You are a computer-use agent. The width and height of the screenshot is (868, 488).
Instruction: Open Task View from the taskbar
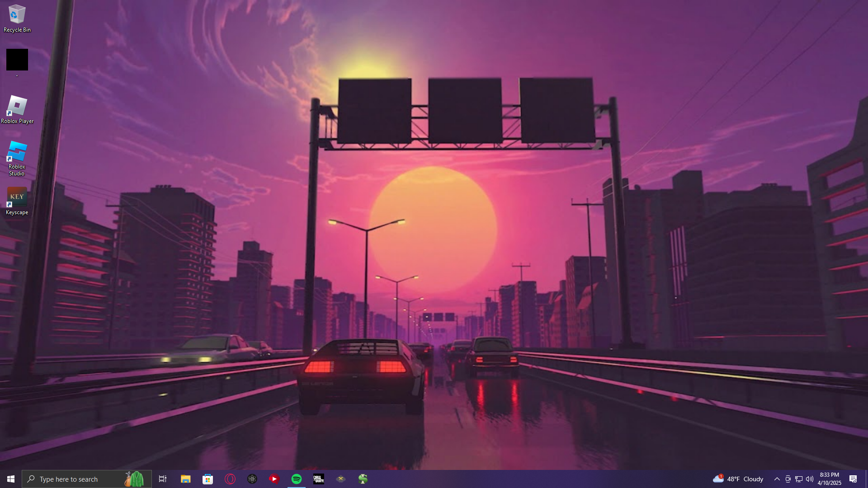point(163,479)
